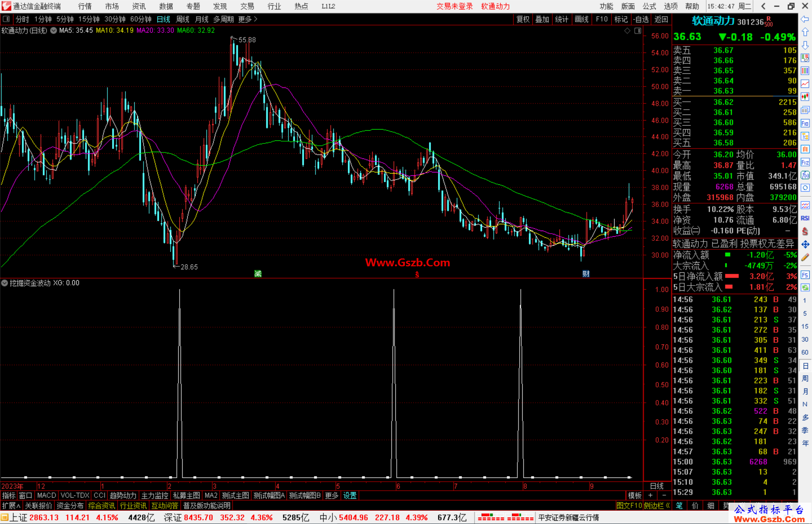Click the back arrow icon in right sidebar

tap(805, 20)
